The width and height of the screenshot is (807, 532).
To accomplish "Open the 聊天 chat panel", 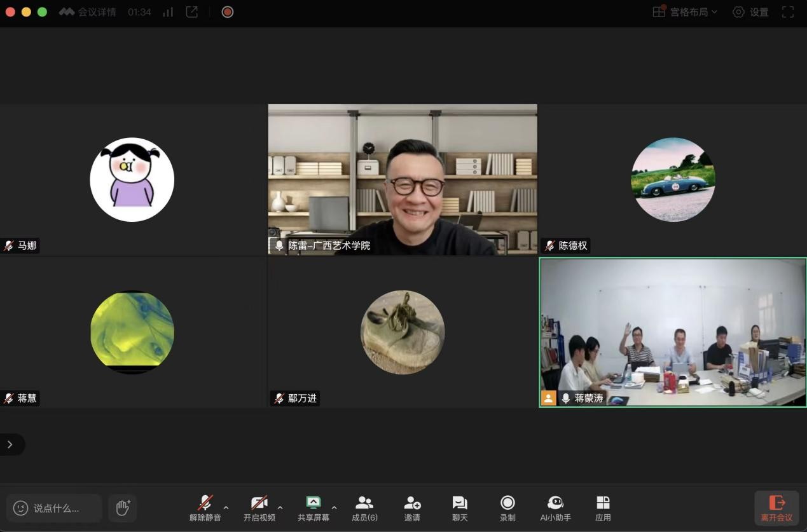I will [460, 508].
